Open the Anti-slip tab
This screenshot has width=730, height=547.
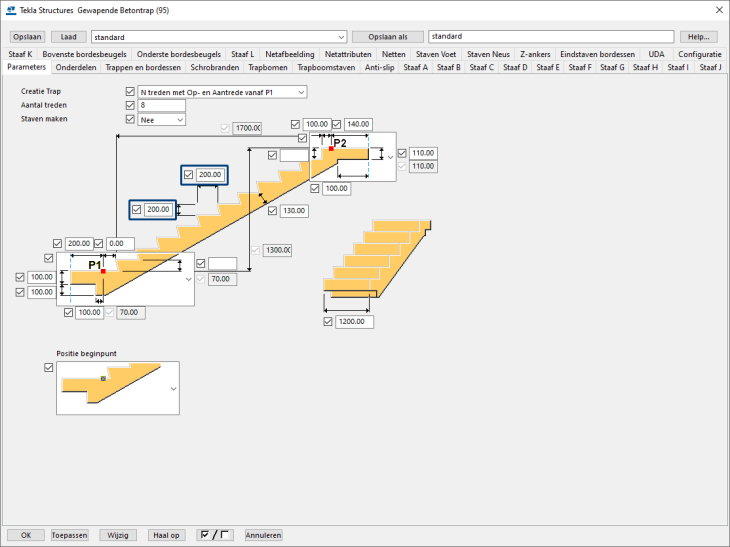click(x=378, y=68)
